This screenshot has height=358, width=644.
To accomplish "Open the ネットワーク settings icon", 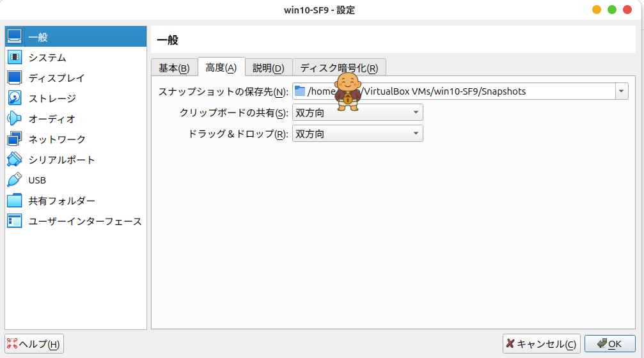I will [15, 139].
